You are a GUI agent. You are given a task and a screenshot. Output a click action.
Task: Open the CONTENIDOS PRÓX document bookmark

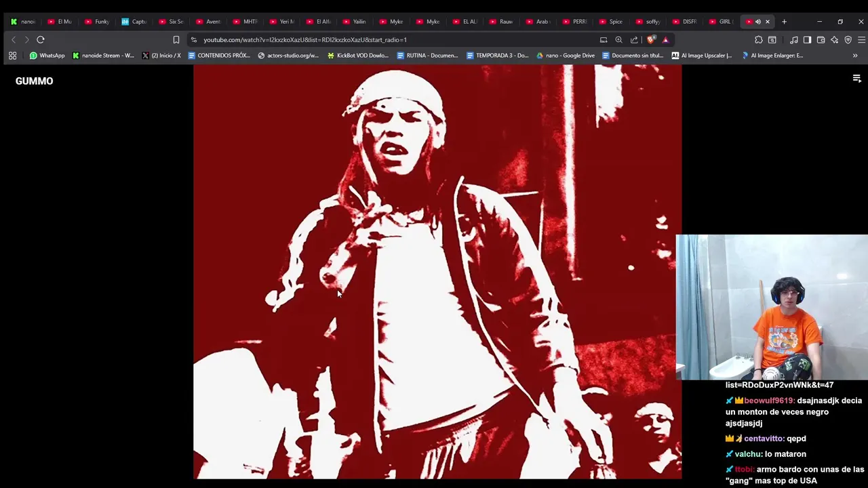(219, 56)
